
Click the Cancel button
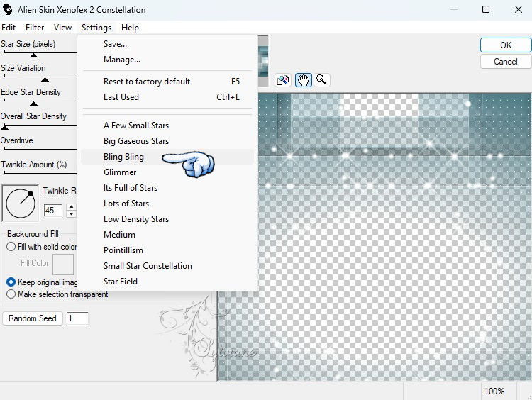point(506,62)
